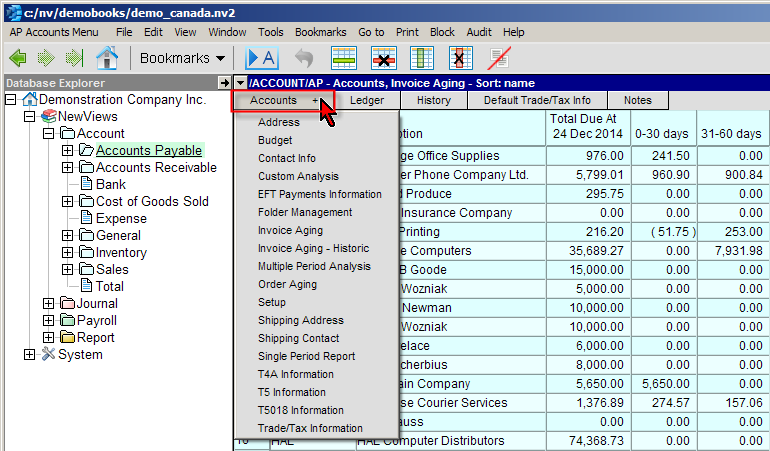Select Trade/Tax Information menu entry

[x=310, y=428]
